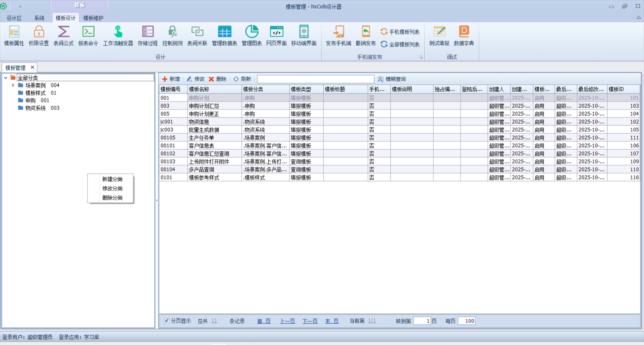Select the 物资系统 category in tree

(x=36, y=108)
